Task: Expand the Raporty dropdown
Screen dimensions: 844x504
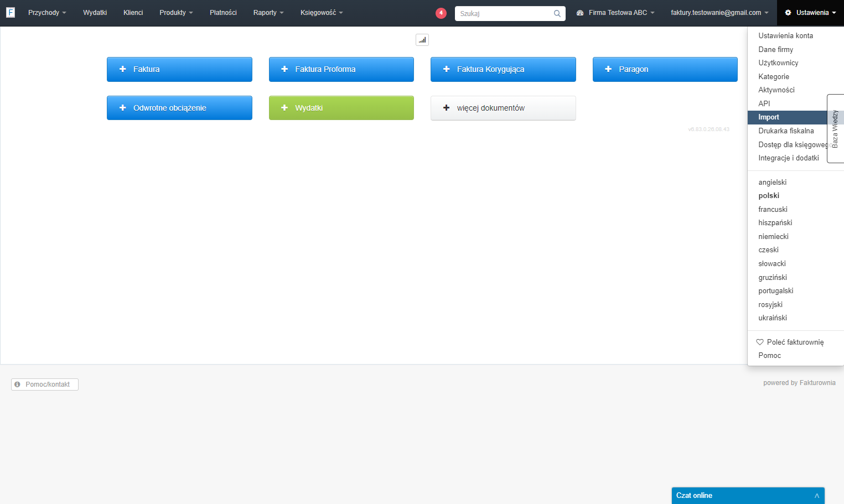Action: 268,13
